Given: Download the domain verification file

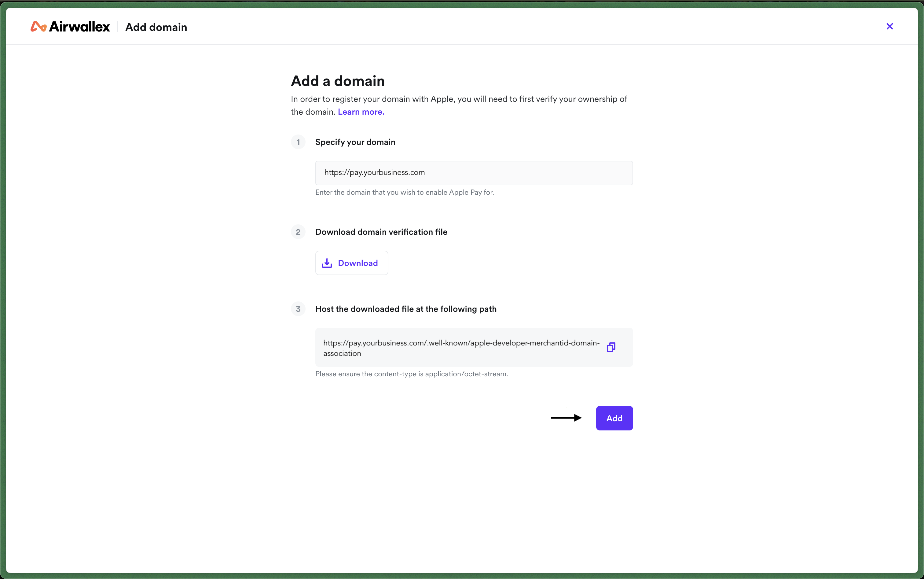Looking at the screenshot, I should pyautogui.click(x=351, y=263).
